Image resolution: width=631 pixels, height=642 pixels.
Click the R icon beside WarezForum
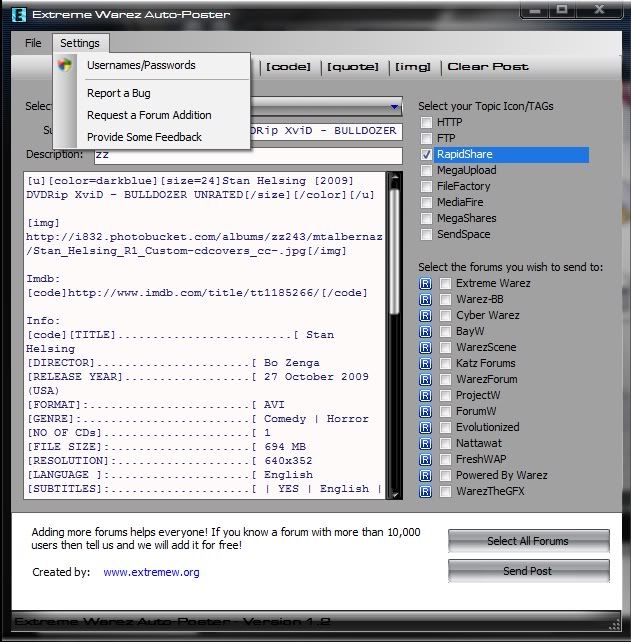coord(425,379)
